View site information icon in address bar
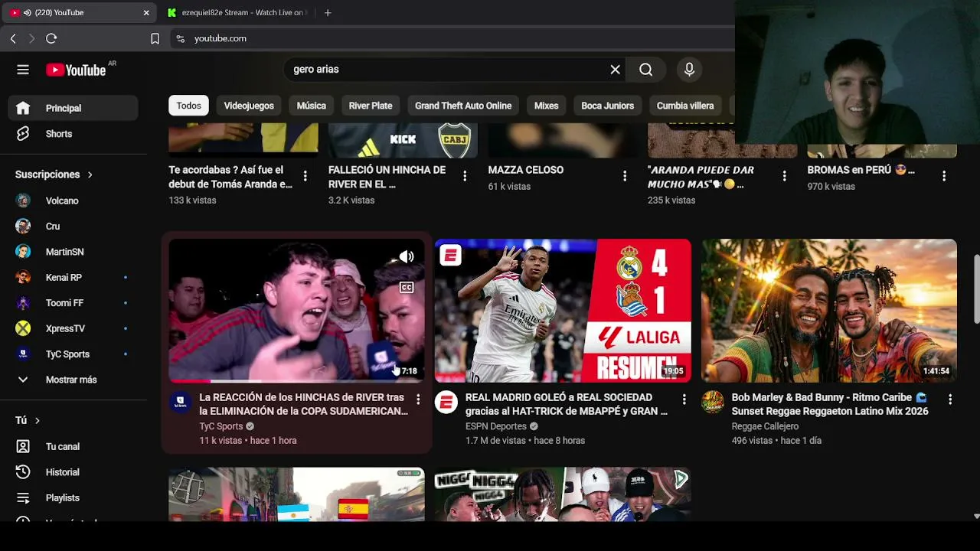The width and height of the screenshot is (980, 551). [x=181, y=38]
